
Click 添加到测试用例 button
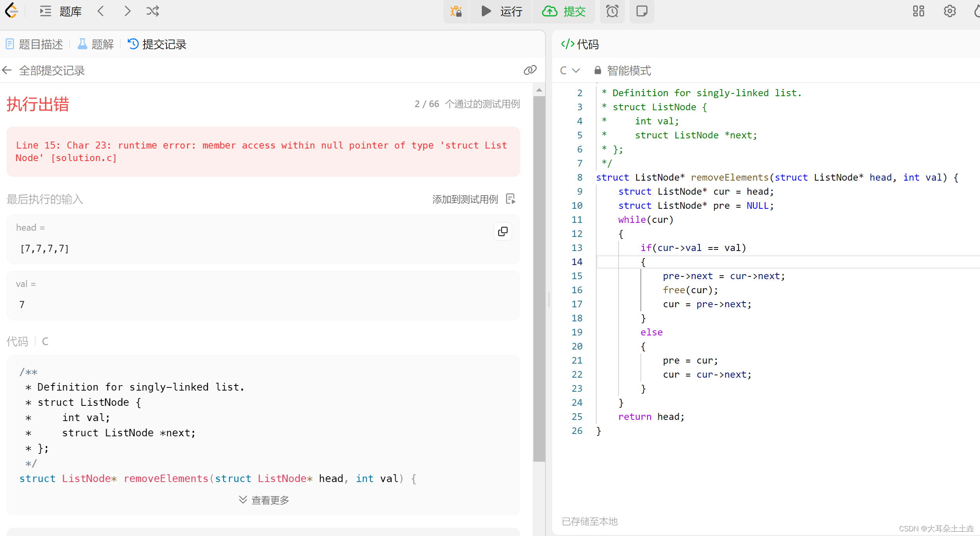point(474,199)
